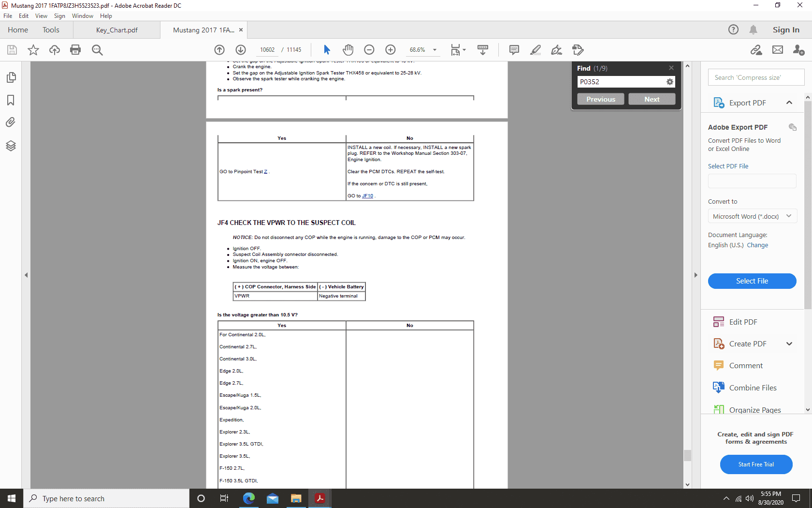
Task: Click the Find search text box
Action: tap(622, 82)
